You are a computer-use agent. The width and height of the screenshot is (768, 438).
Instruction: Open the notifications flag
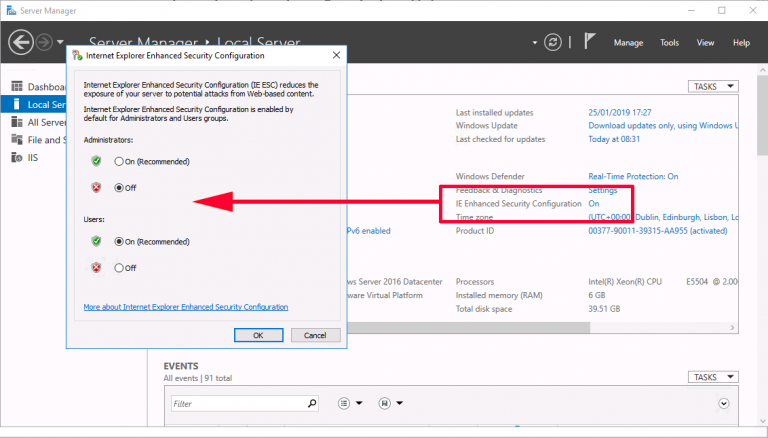(x=590, y=41)
